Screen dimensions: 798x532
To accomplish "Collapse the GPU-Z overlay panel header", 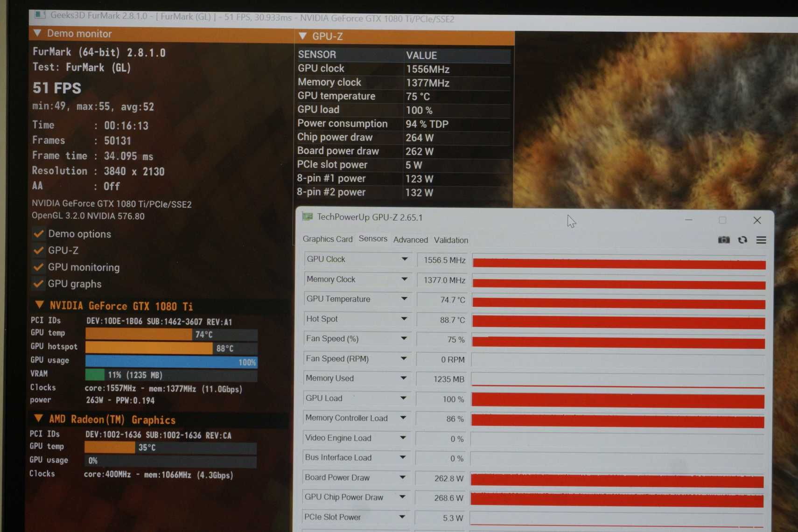I will [x=302, y=36].
